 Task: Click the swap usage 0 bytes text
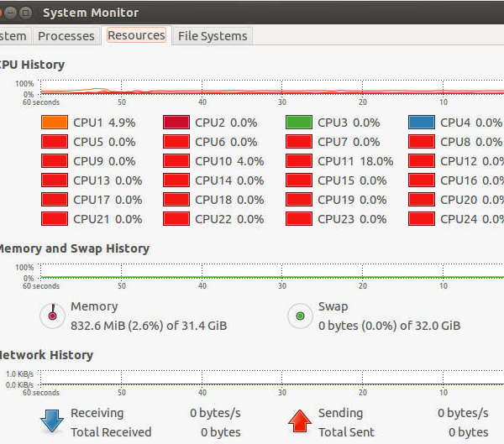[x=389, y=326]
